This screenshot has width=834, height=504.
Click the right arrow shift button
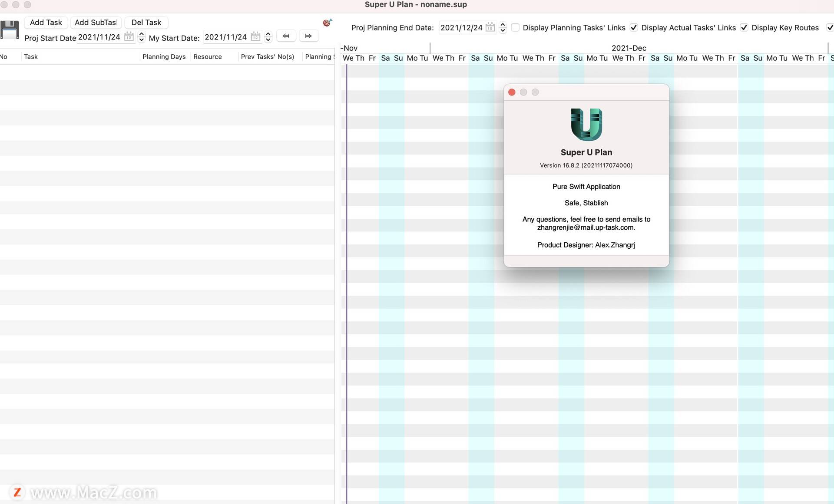(308, 36)
